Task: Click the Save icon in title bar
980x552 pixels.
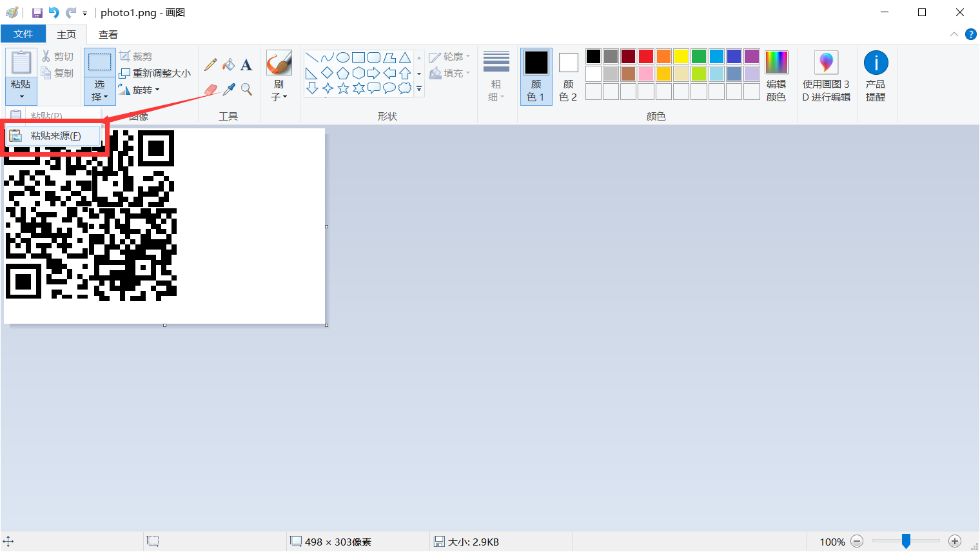Action: [x=37, y=12]
